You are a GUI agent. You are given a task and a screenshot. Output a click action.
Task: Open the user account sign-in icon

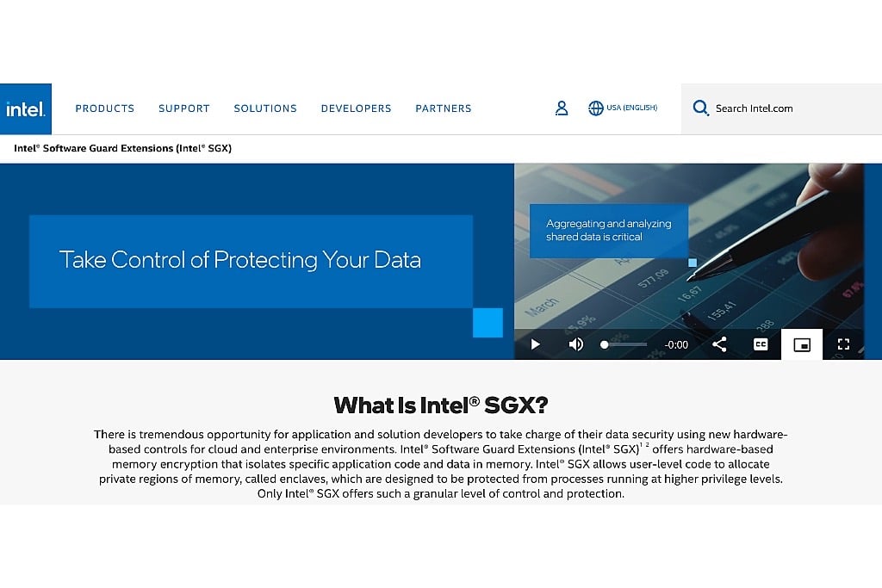click(562, 108)
